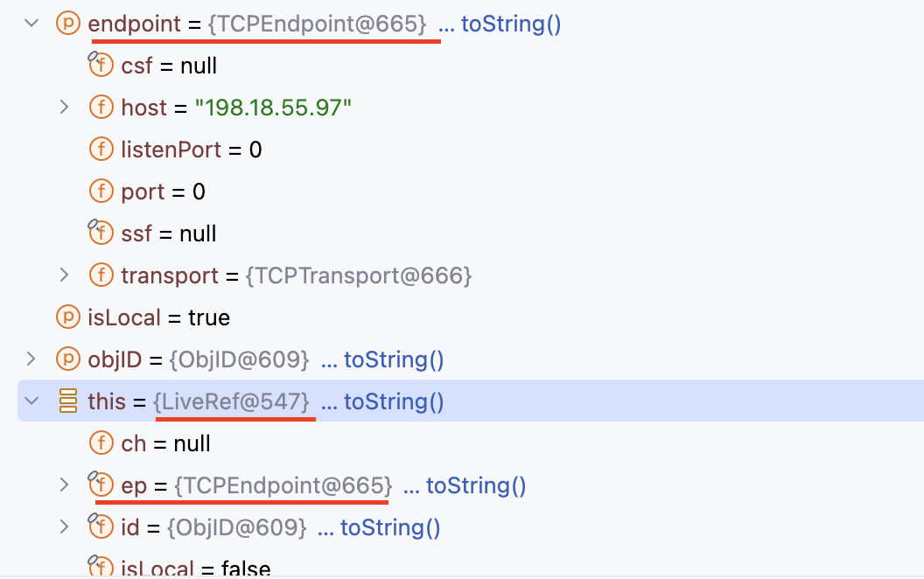Collapse the endpoint variable node
Viewport: 924px width, 579px height.
pyautogui.click(x=31, y=24)
